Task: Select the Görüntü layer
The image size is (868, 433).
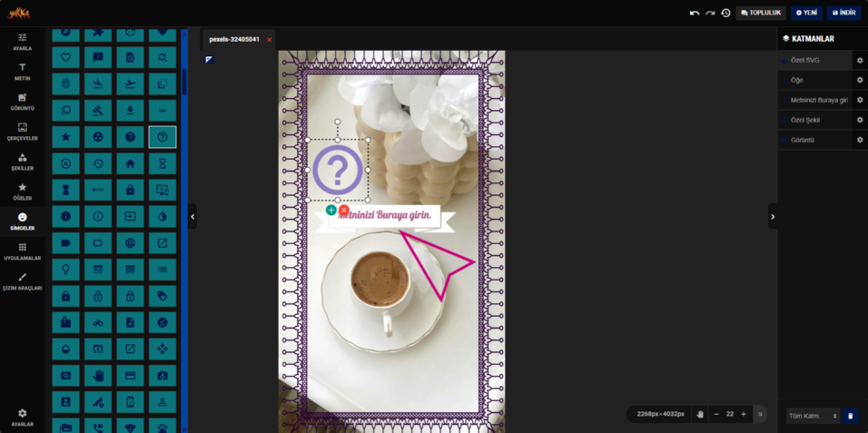Action: [814, 140]
